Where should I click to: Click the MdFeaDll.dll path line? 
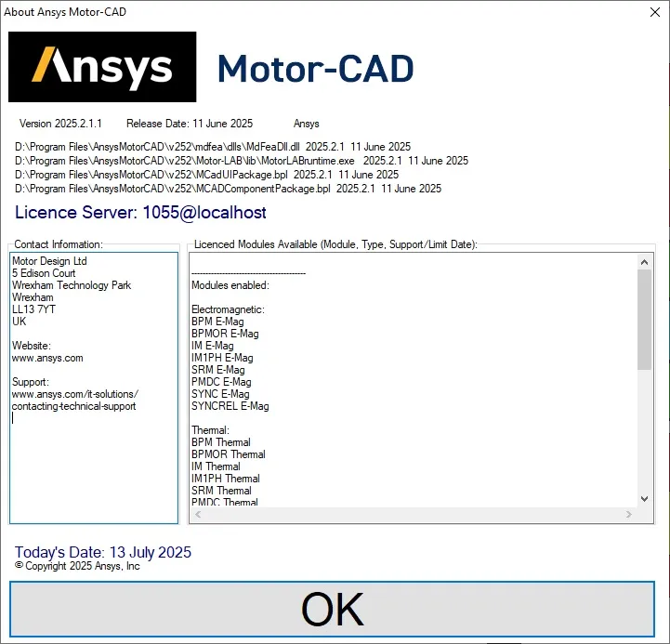(x=213, y=147)
